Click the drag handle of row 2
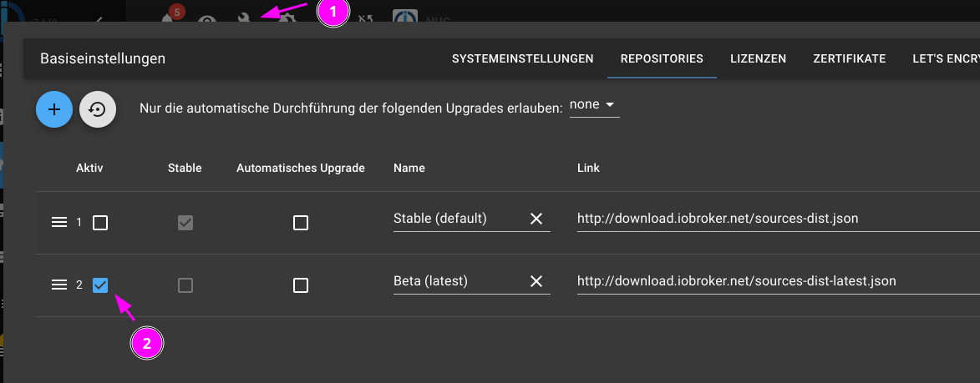The width and height of the screenshot is (980, 383). pos(58,285)
